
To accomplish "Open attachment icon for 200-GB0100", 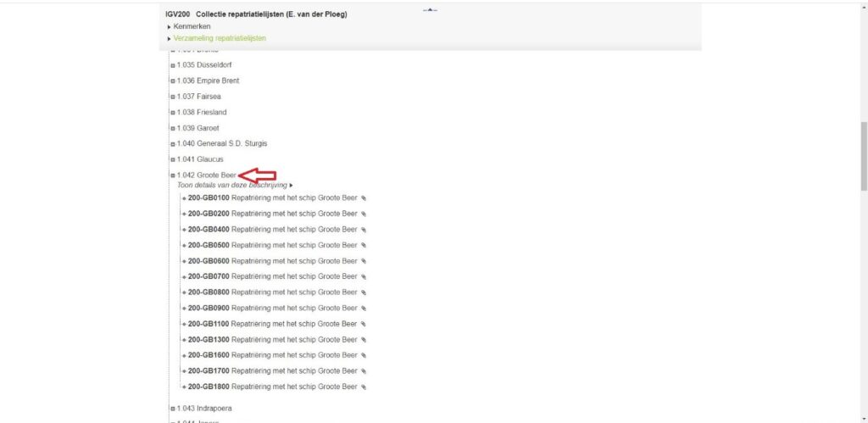I will click(364, 198).
